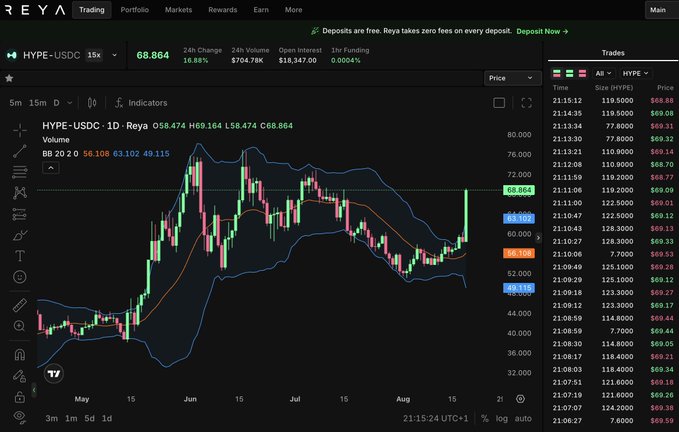Open chart settings gear by time axis
Image resolution: width=679 pixels, height=432 pixels.
point(521,399)
